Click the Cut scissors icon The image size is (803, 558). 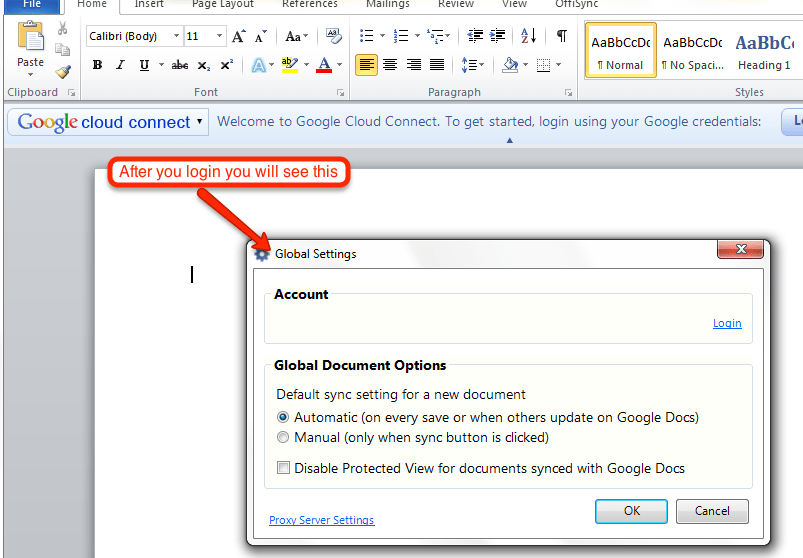coord(62,28)
